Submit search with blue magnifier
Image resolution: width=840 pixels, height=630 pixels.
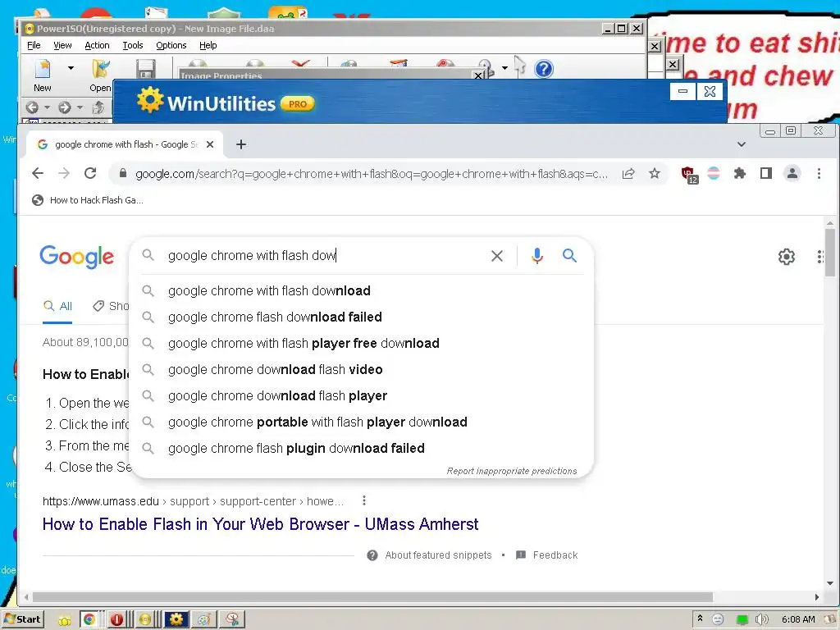pos(569,256)
